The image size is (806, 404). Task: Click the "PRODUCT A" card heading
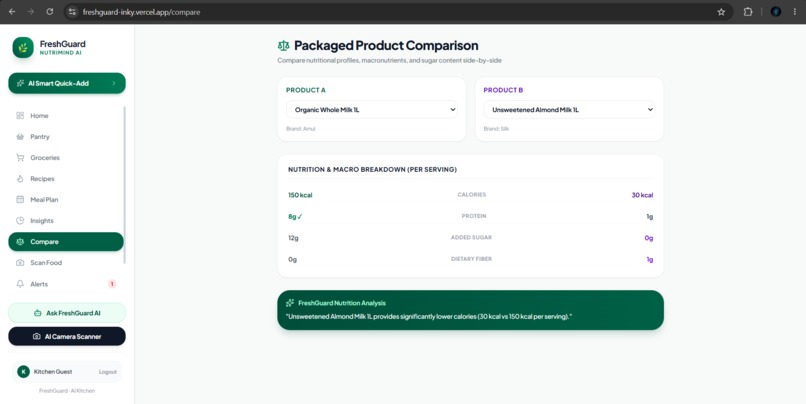pyautogui.click(x=306, y=90)
